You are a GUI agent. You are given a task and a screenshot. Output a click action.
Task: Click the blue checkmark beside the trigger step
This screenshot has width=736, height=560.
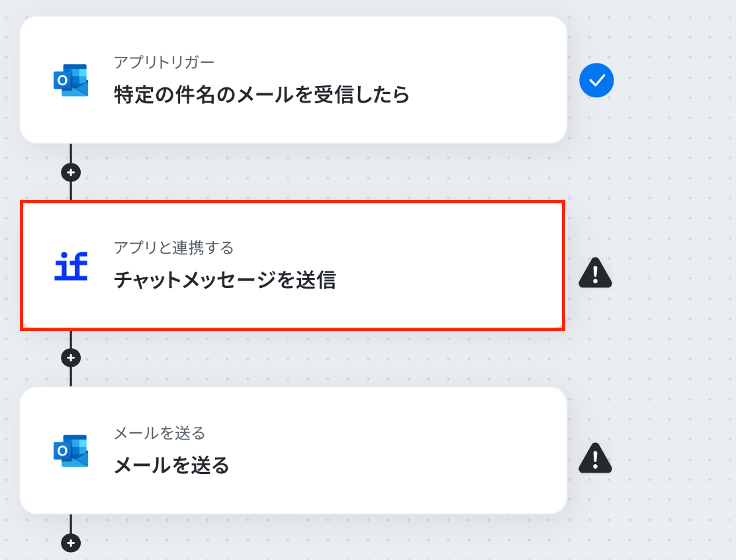point(596,81)
